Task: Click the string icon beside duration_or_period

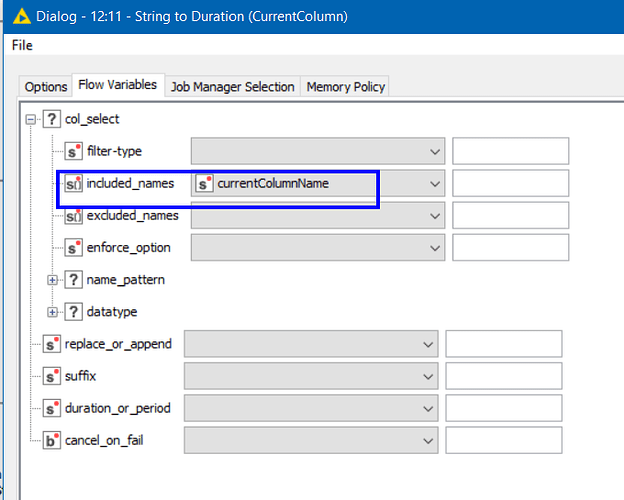Action: (52, 408)
